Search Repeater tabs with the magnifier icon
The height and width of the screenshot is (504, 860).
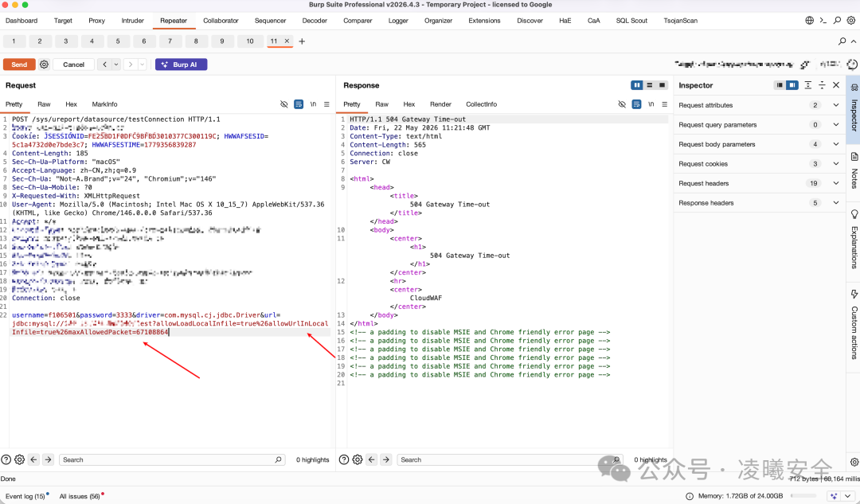click(842, 41)
